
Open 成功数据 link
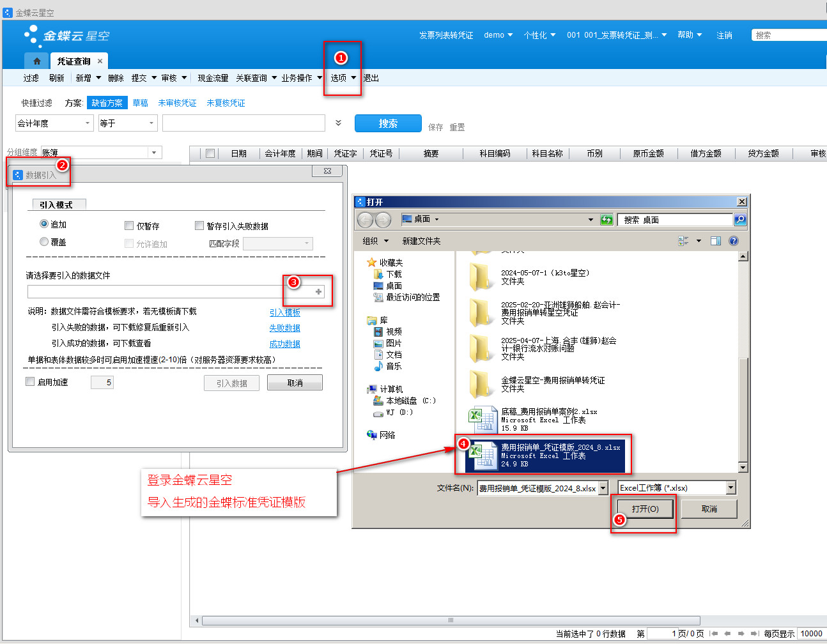285,344
